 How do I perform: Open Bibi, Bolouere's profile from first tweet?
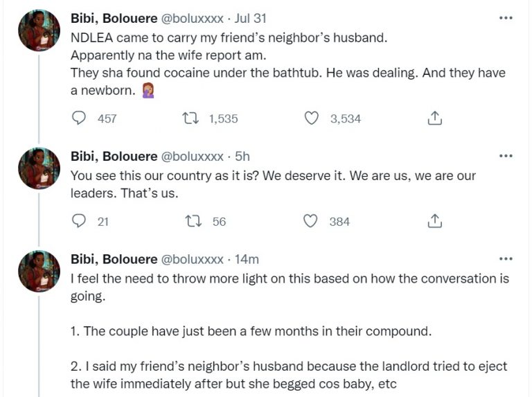click(x=114, y=18)
